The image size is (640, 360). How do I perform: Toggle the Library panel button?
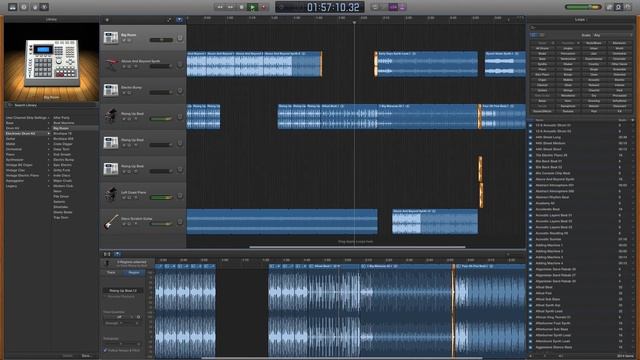pyautogui.click(x=13, y=7)
